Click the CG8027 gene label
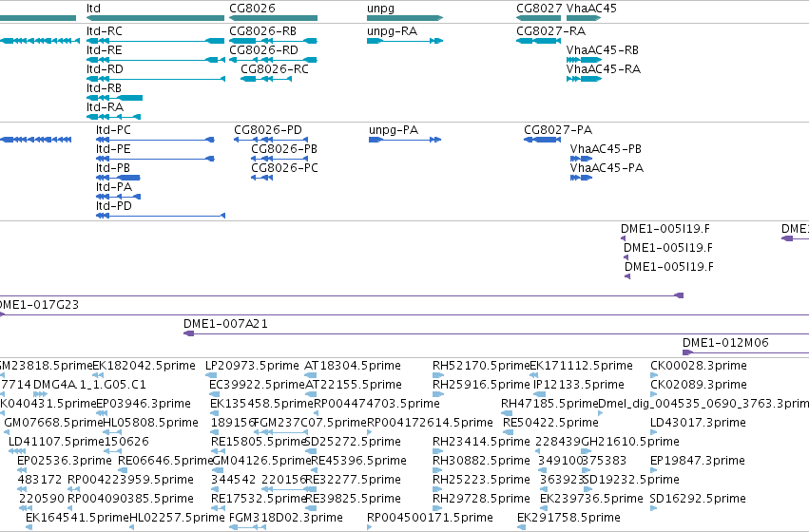This screenshot has height=532, width=809. [x=539, y=9]
